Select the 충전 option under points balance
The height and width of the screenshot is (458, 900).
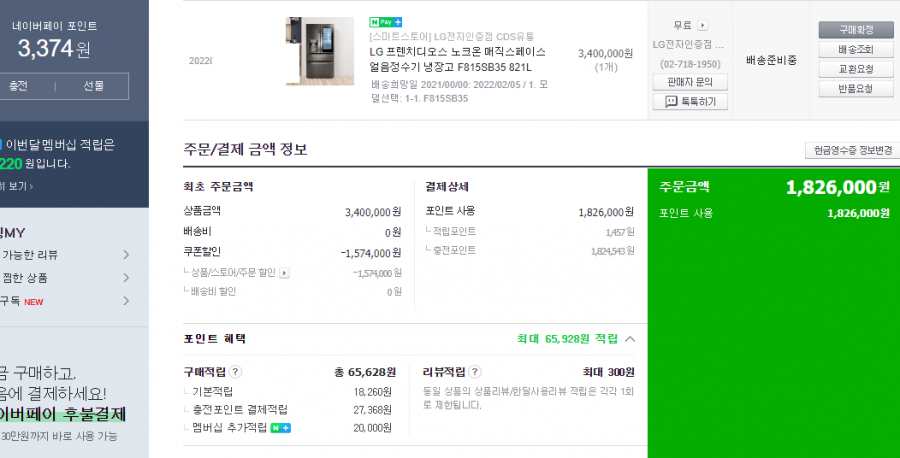tap(18, 86)
